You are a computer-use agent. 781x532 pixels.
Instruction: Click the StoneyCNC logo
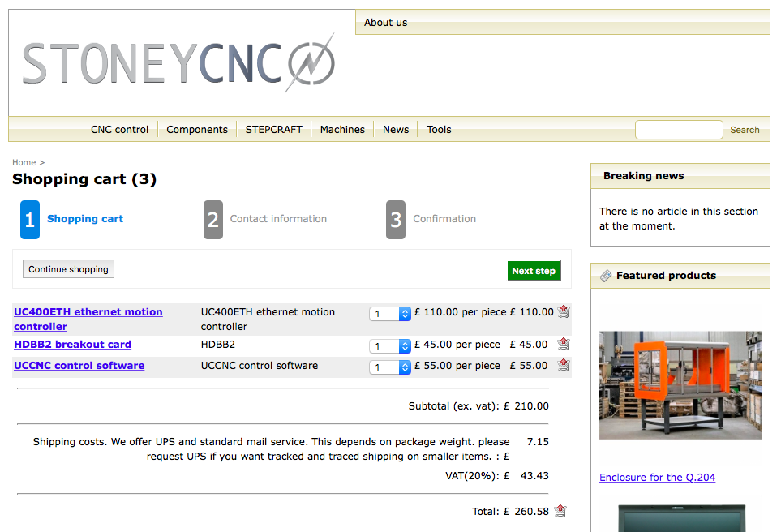pyautogui.click(x=178, y=62)
